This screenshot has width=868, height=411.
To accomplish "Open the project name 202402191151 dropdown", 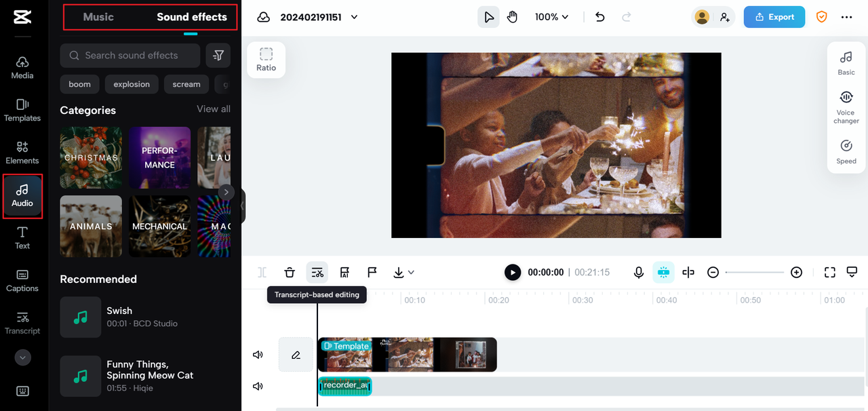I will [x=319, y=17].
